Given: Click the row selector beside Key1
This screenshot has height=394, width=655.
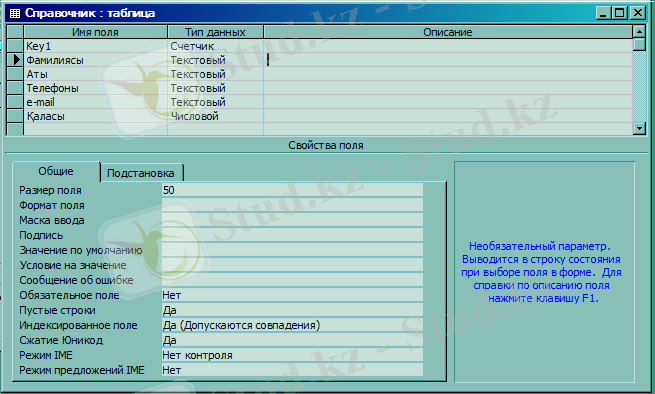Looking at the screenshot, I should [x=15, y=46].
